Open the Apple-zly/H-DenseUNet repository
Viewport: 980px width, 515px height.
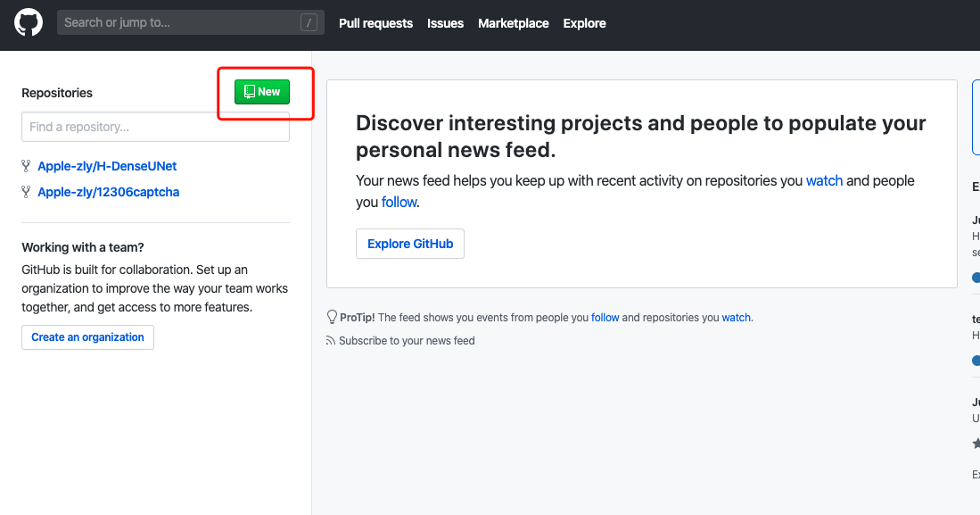pyautogui.click(x=107, y=166)
